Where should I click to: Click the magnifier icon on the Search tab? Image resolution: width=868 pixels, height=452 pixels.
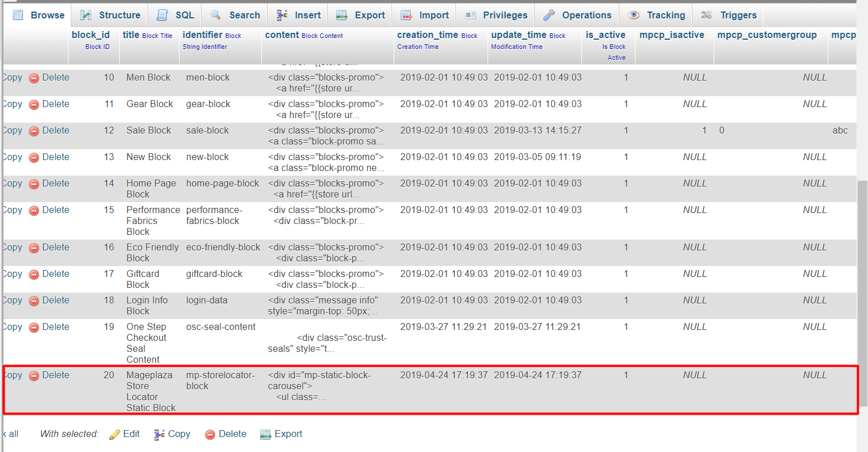[x=216, y=15]
